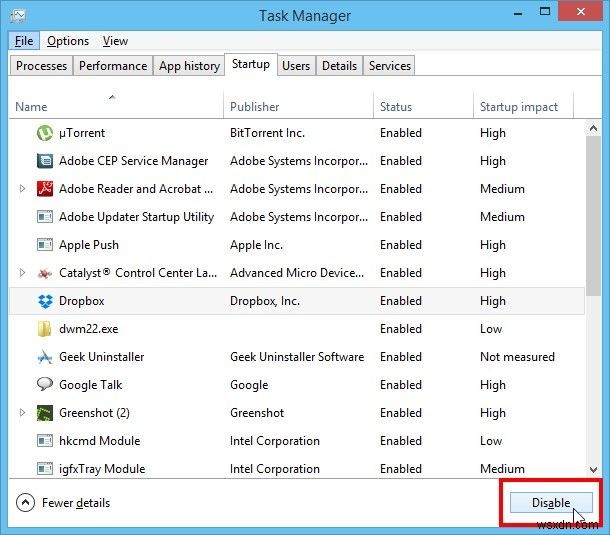610x535 pixels.
Task: Select the Greenshot icon
Action: pos(45,413)
